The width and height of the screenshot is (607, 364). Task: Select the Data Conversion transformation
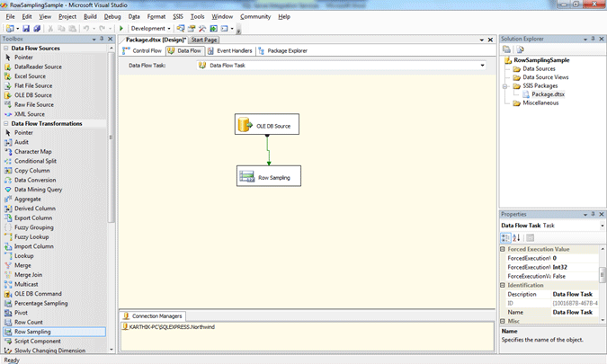(x=35, y=181)
